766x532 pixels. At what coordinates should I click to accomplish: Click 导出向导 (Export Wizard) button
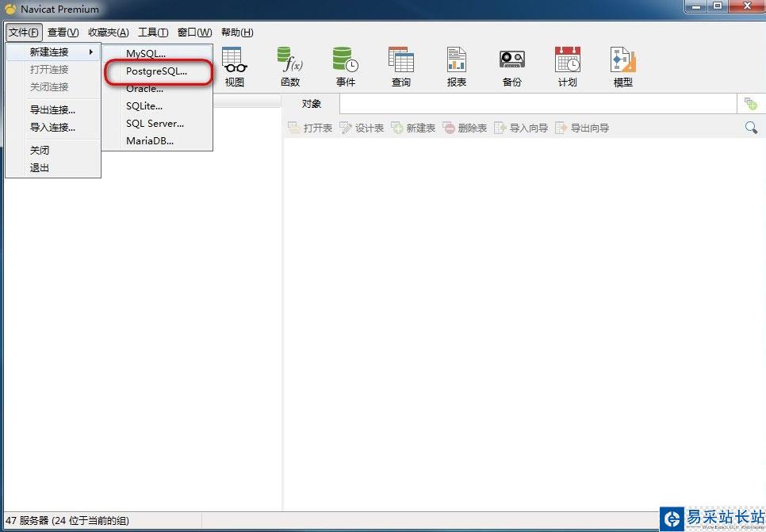tap(582, 128)
